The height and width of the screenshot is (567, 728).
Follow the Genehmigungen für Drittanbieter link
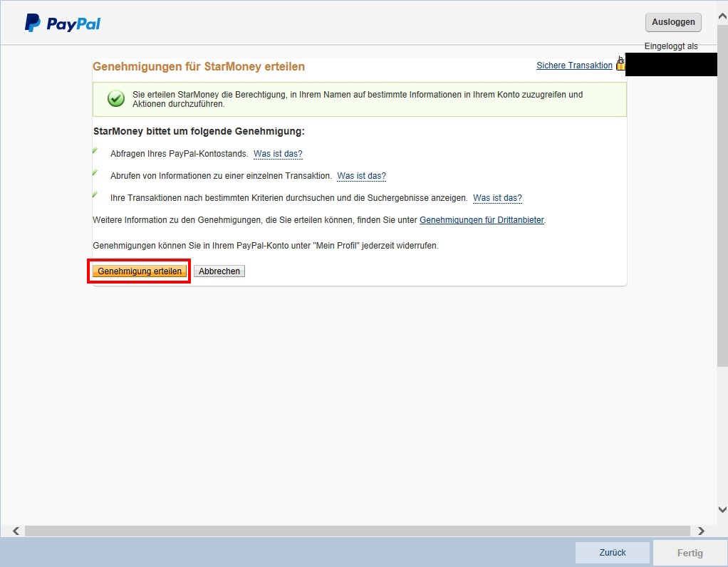482,220
